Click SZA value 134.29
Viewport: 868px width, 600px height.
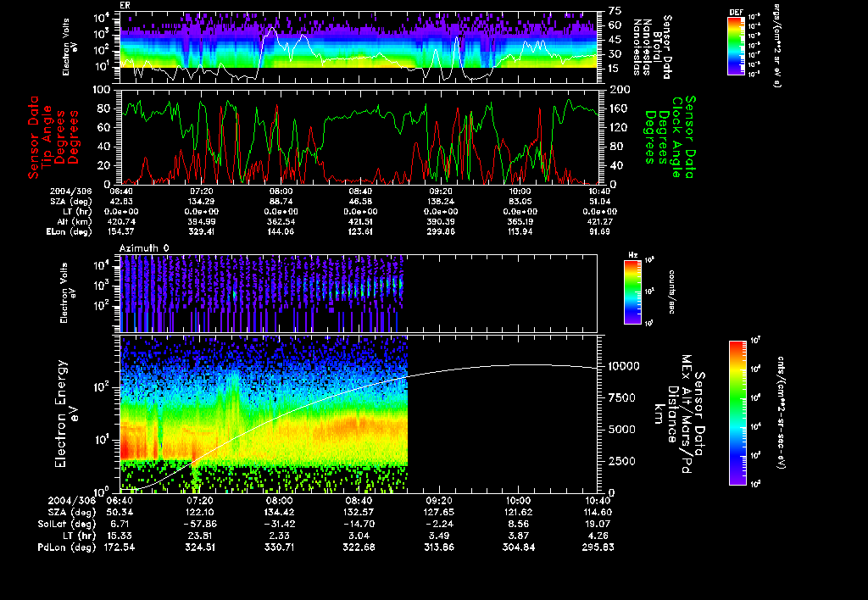201,202
